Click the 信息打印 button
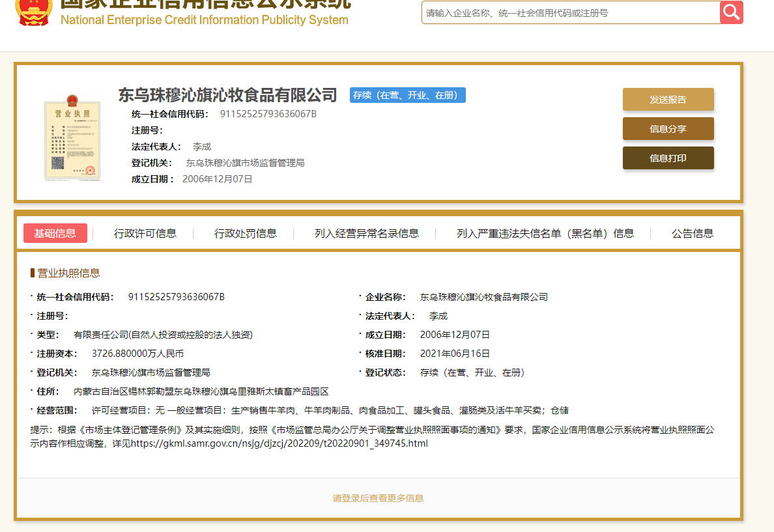774x532 pixels. [x=668, y=158]
